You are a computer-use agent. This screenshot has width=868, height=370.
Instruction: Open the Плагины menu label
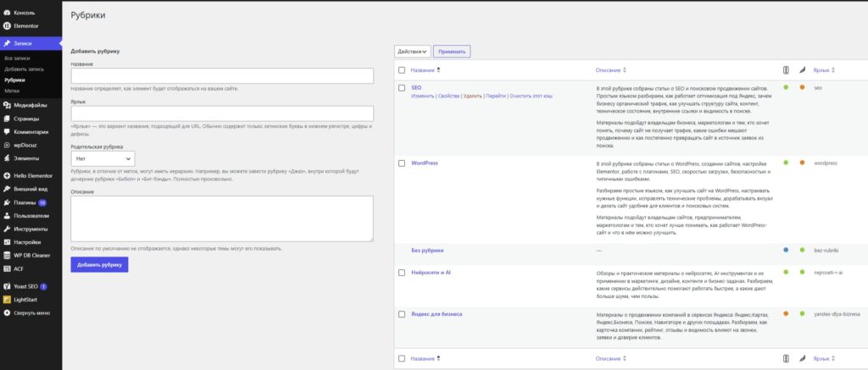point(25,202)
